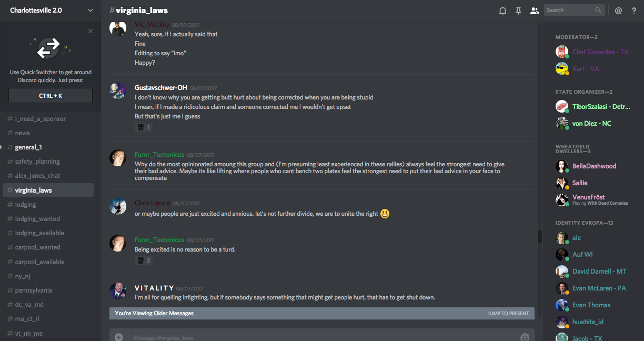Click the Search input field
Screen dimensions: 644x341
(570, 10)
